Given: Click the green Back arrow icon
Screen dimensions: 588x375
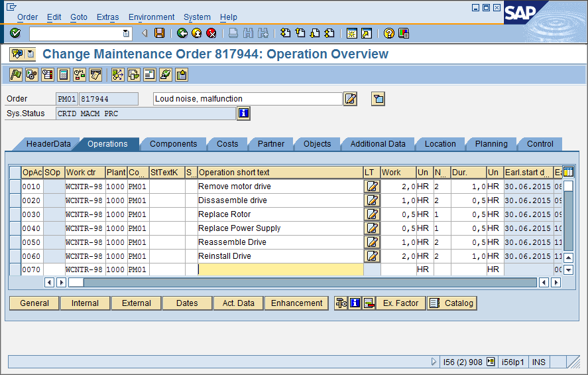Looking at the screenshot, I should point(182,33).
